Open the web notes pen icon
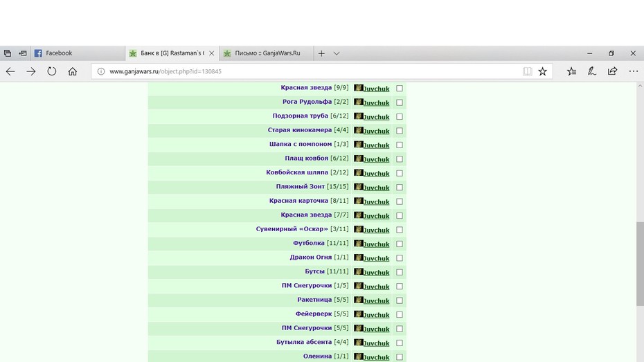 [592, 71]
